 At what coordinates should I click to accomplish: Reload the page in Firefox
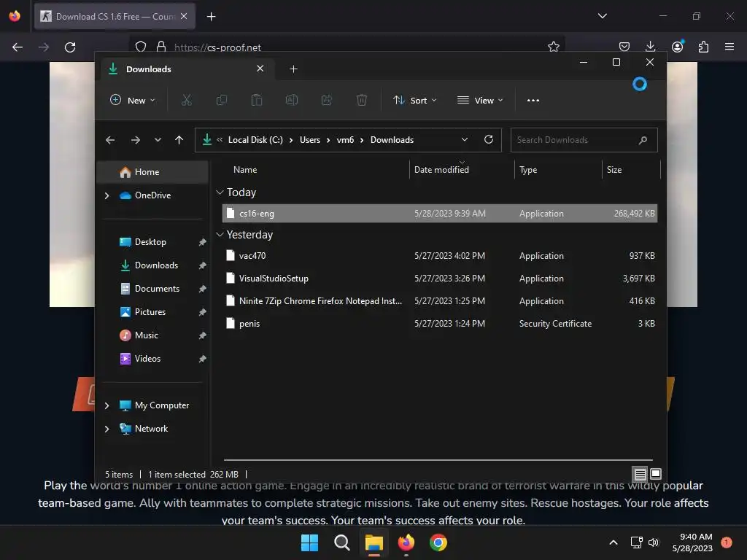(70, 47)
